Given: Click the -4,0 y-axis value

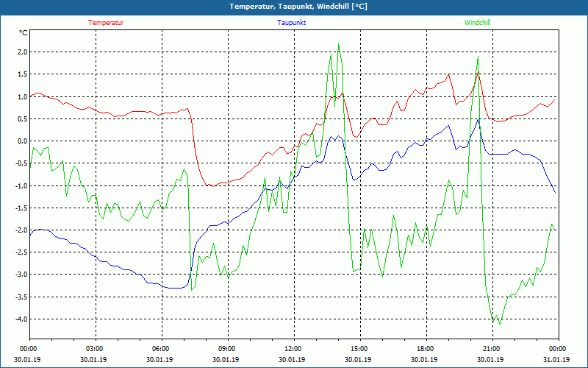Looking at the screenshot, I should click(21, 319).
